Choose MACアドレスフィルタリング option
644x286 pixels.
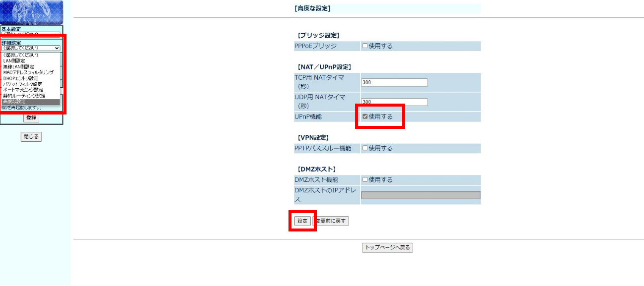(x=28, y=72)
